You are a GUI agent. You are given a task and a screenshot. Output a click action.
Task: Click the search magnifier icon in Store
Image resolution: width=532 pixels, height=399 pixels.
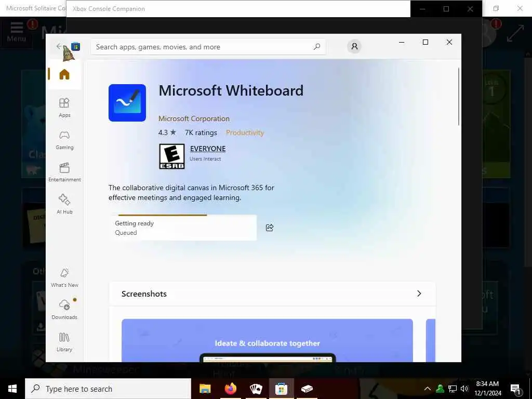tap(317, 47)
